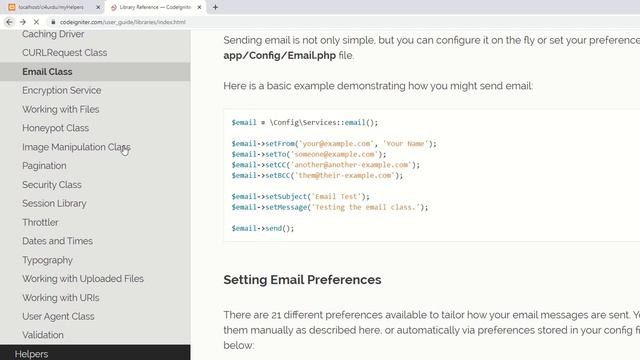
Task: Click the setSubject('Email Test') code line
Action: [300, 197]
